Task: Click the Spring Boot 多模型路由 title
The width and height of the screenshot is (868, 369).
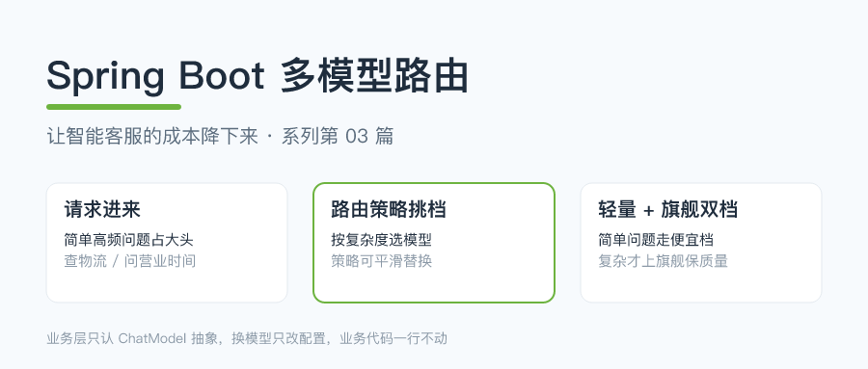Action: [258, 76]
